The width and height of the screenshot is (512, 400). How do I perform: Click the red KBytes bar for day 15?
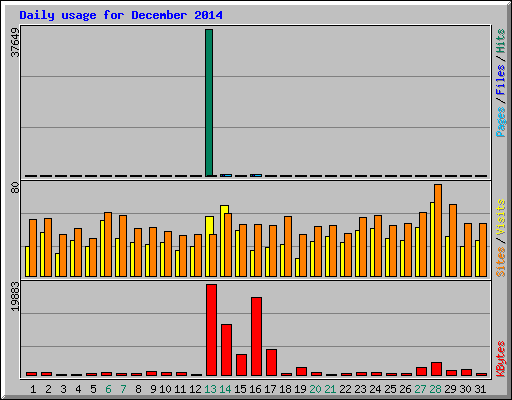click(241, 365)
